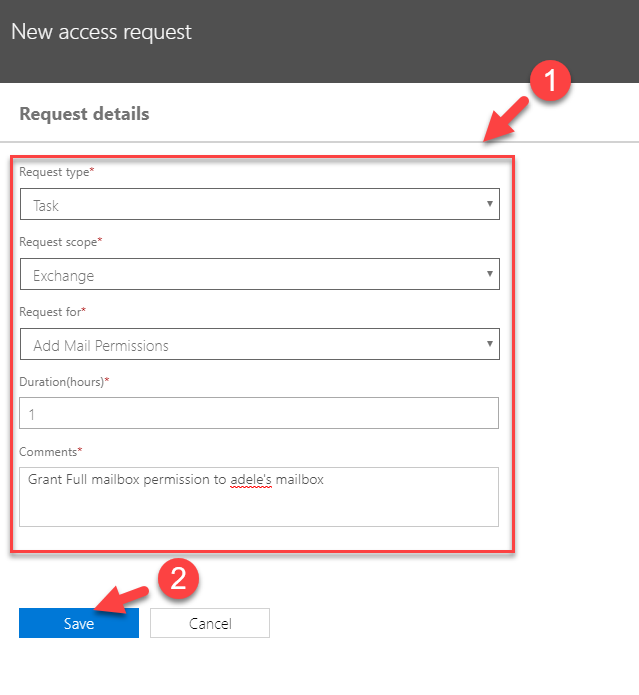
Task: Click the Cancel button
Action: tap(210, 623)
